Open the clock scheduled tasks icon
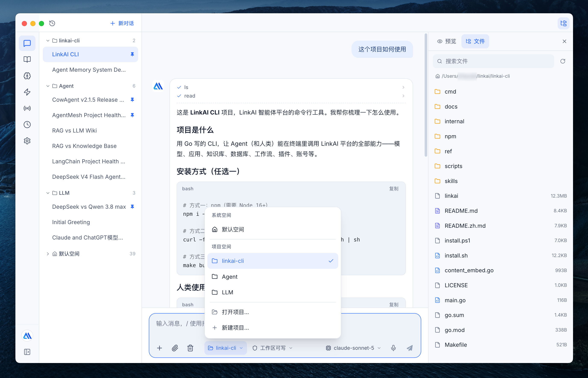Image resolution: width=588 pixels, height=378 pixels. pos(27,125)
